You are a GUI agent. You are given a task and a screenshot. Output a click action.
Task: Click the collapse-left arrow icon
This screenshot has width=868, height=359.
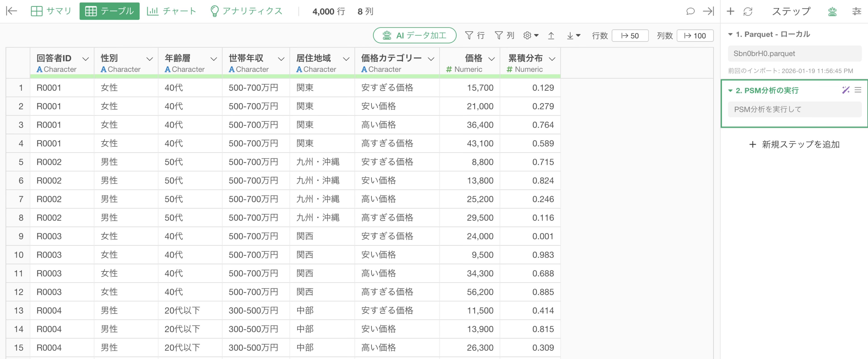(12, 11)
